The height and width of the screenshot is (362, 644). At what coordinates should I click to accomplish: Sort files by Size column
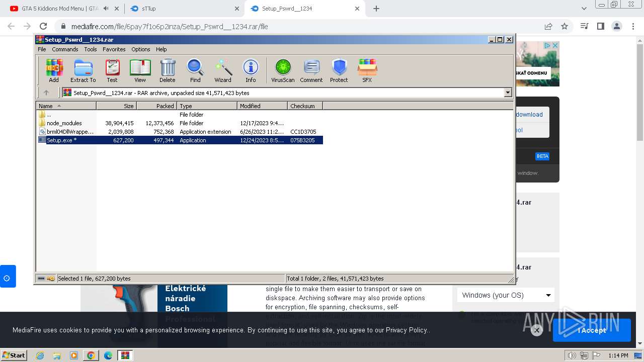(116, 106)
